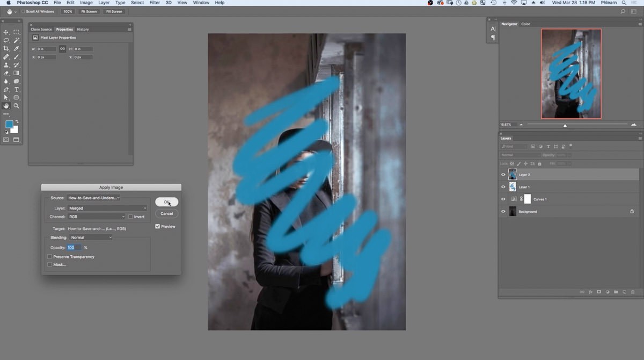Select the Magic Wand tool

17,40
